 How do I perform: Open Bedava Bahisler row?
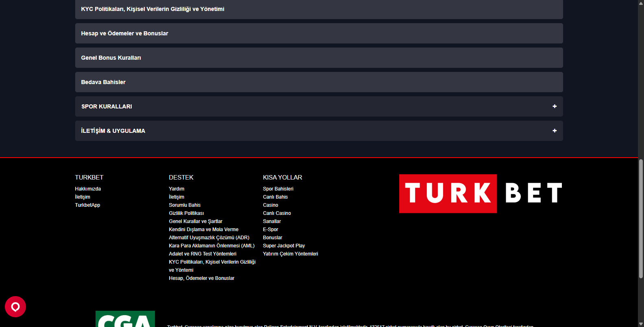[319, 82]
